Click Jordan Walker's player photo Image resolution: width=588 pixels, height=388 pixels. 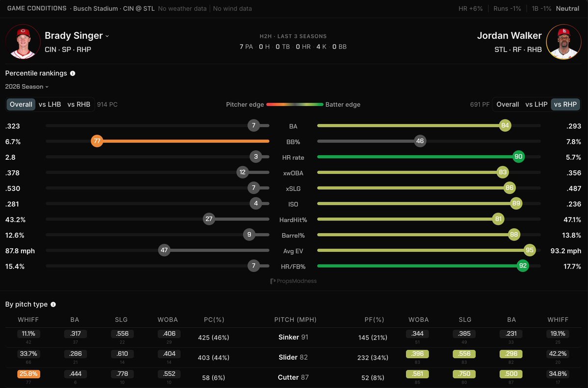pyautogui.click(x=563, y=42)
